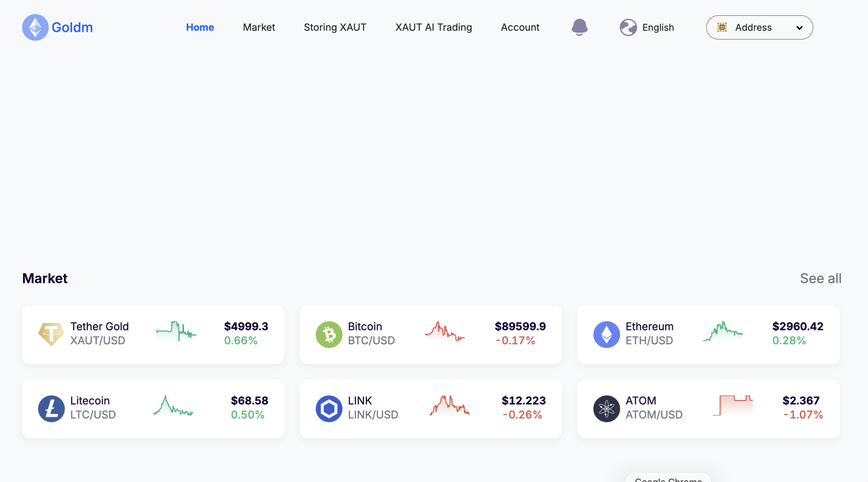Open the XAUT AI Trading page

pyautogui.click(x=433, y=27)
